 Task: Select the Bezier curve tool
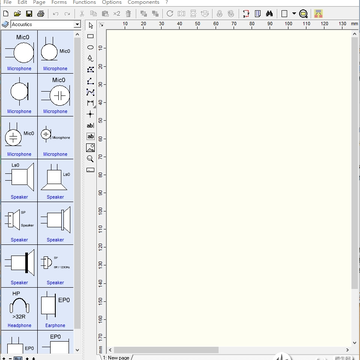(90, 92)
